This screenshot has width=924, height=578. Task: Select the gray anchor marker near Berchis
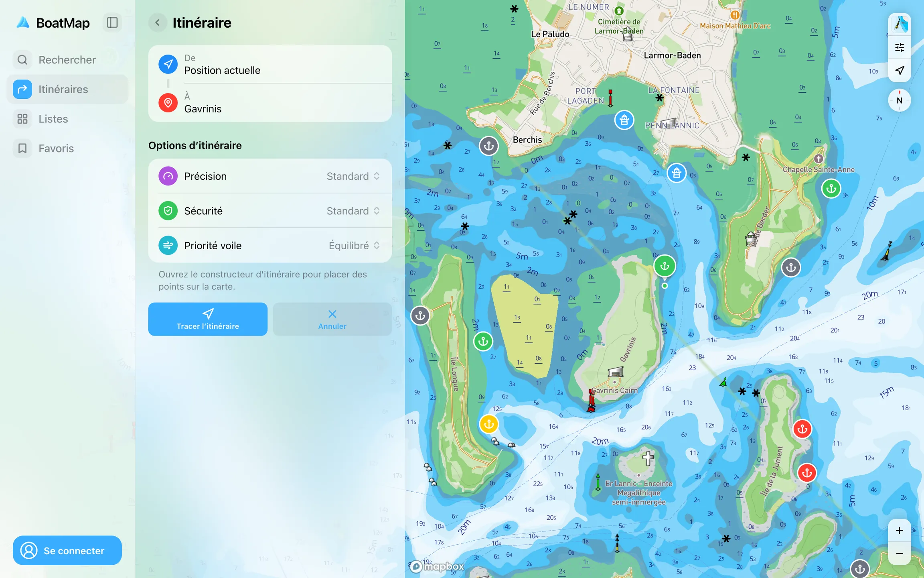[489, 146]
